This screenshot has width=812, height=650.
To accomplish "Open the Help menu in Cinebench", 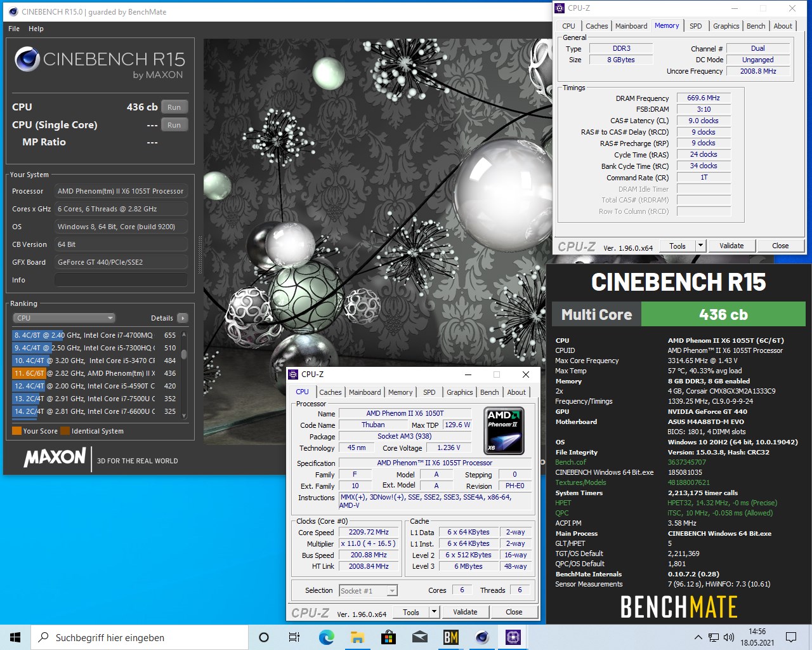I will [x=36, y=29].
